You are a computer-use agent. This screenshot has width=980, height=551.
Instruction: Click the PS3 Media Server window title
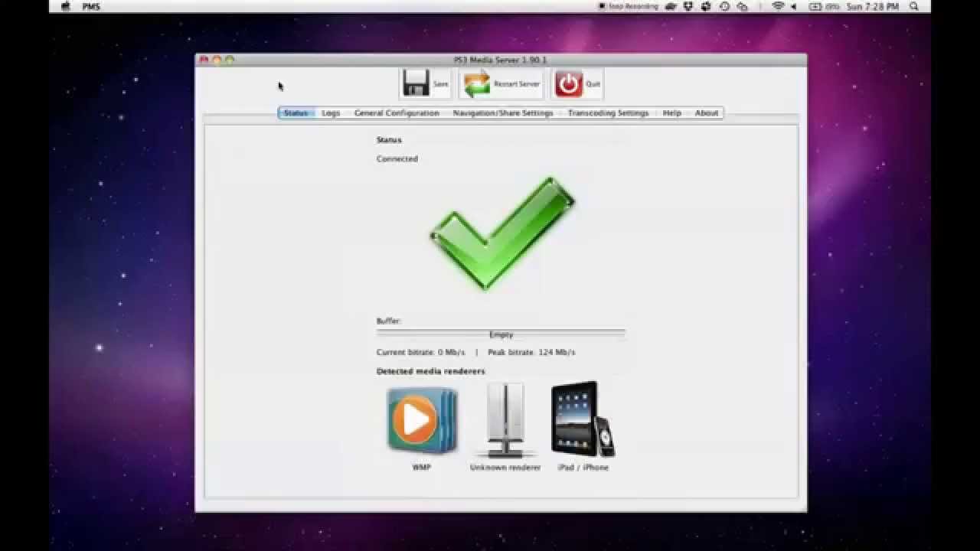coord(501,60)
